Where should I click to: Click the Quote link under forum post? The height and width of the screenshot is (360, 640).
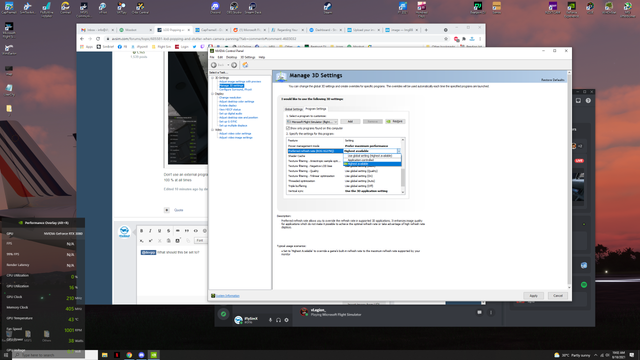pyautogui.click(x=179, y=210)
